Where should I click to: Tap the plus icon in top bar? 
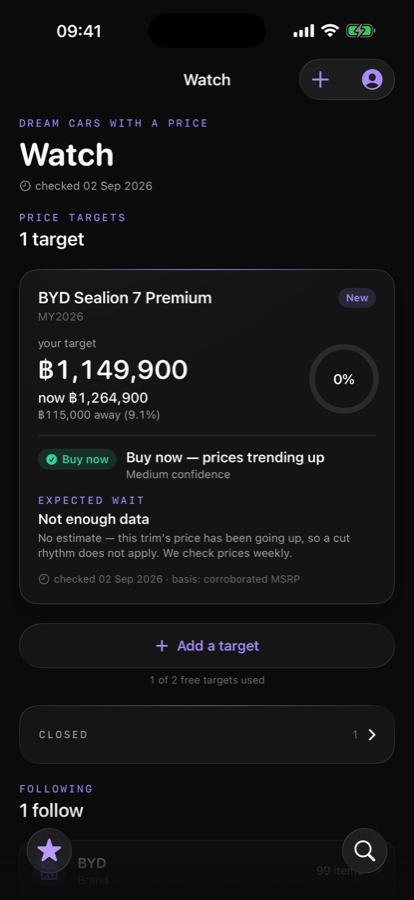pyautogui.click(x=320, y=79)
